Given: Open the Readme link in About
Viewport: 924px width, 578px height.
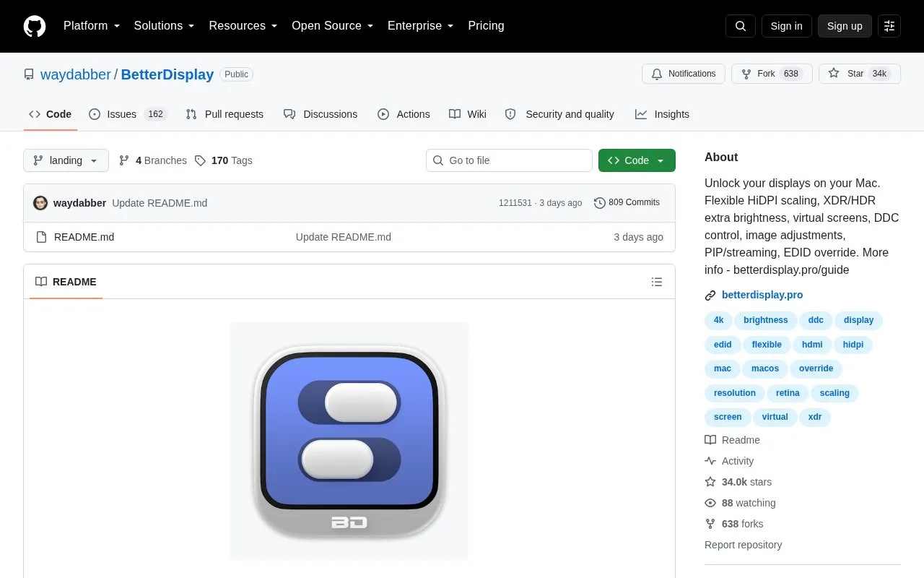Looking at the screenshot, I should tap(732, 440).
